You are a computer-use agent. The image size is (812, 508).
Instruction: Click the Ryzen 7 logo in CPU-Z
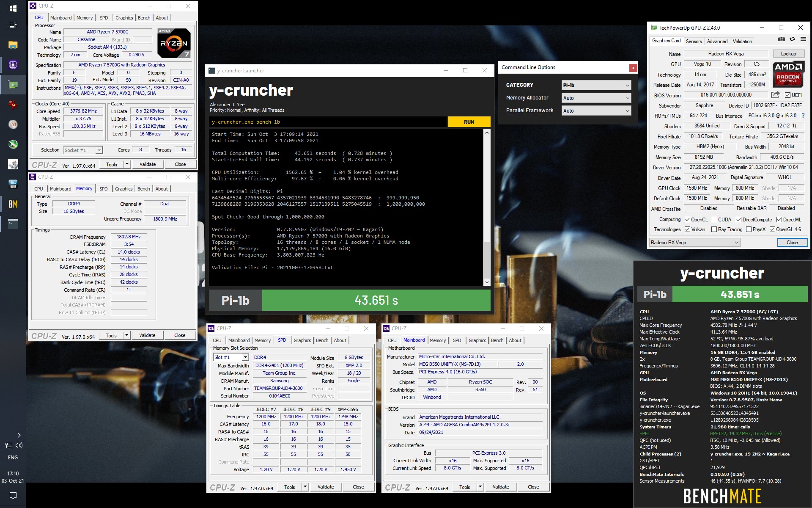(x=174, y=43)
